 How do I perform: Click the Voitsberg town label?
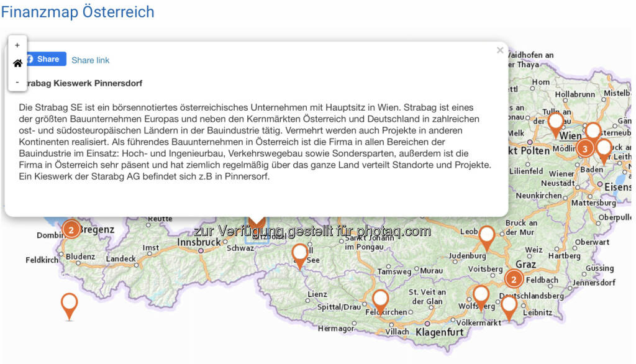pos(485,269)
